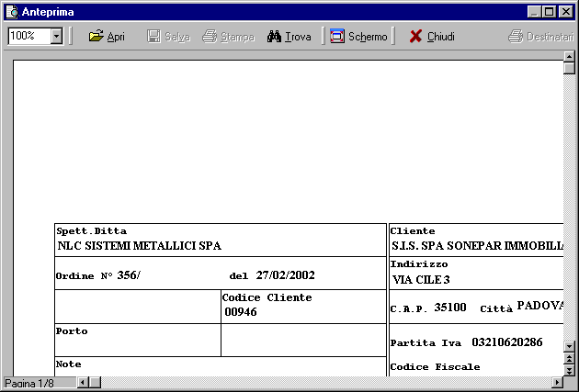The height and width of the screenshot is (392, 579).
Task: Click the city PADOVA
Action: pos(539,306)
